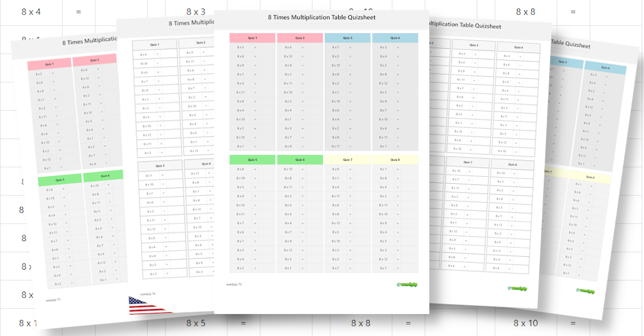Click the green wordpip logo on center sheet

point(407,285)
